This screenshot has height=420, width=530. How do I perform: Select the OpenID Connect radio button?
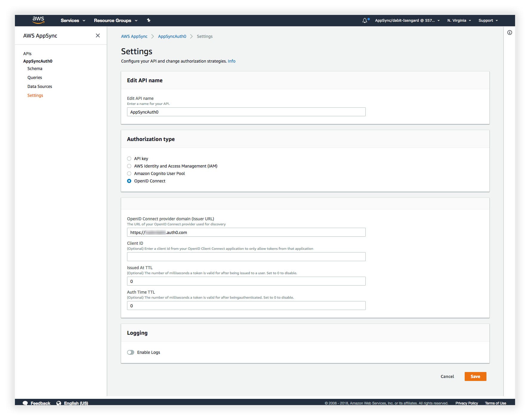click(x=129, y=181)
